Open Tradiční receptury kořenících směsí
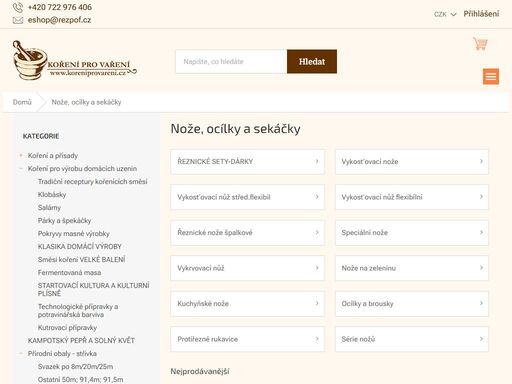 [x=92, y=182]
